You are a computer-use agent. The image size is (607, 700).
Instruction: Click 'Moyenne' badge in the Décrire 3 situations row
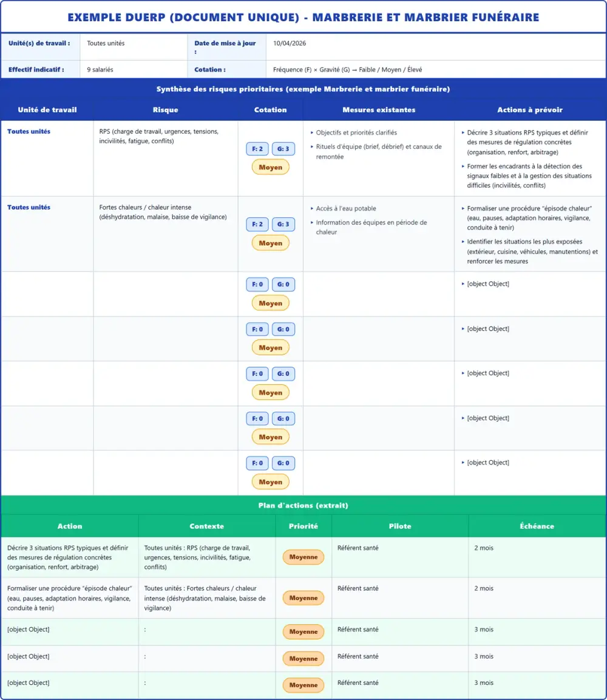pos(303,557)
